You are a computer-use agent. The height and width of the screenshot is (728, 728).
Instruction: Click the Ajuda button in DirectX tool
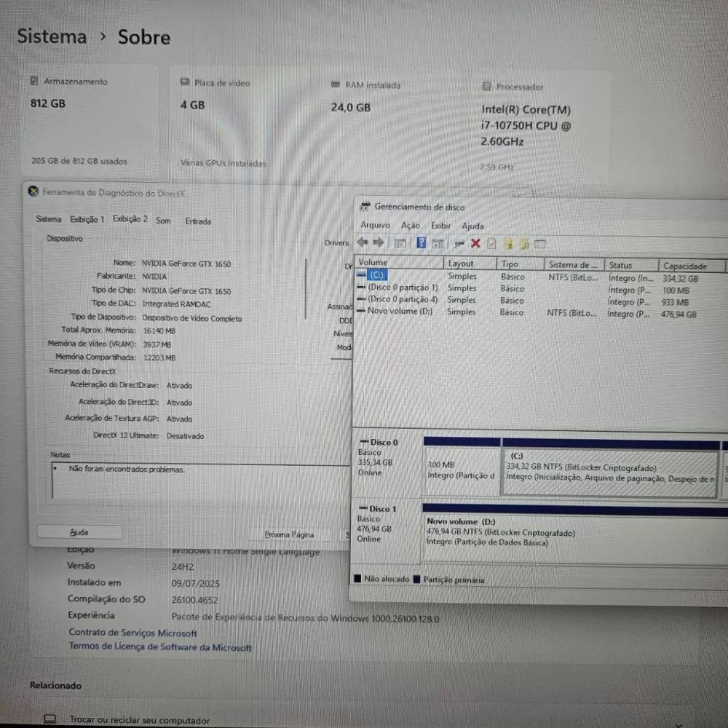pyautogui.click(x=79, y=532)
